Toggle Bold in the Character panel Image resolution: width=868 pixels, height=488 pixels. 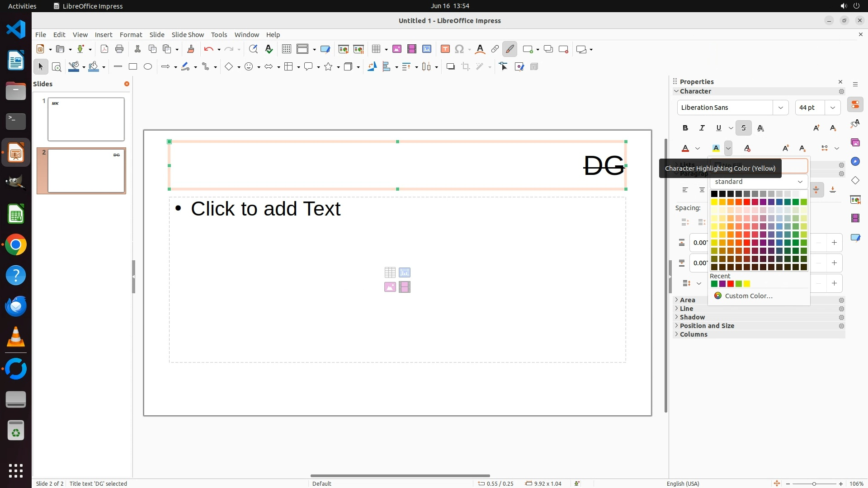685,128
